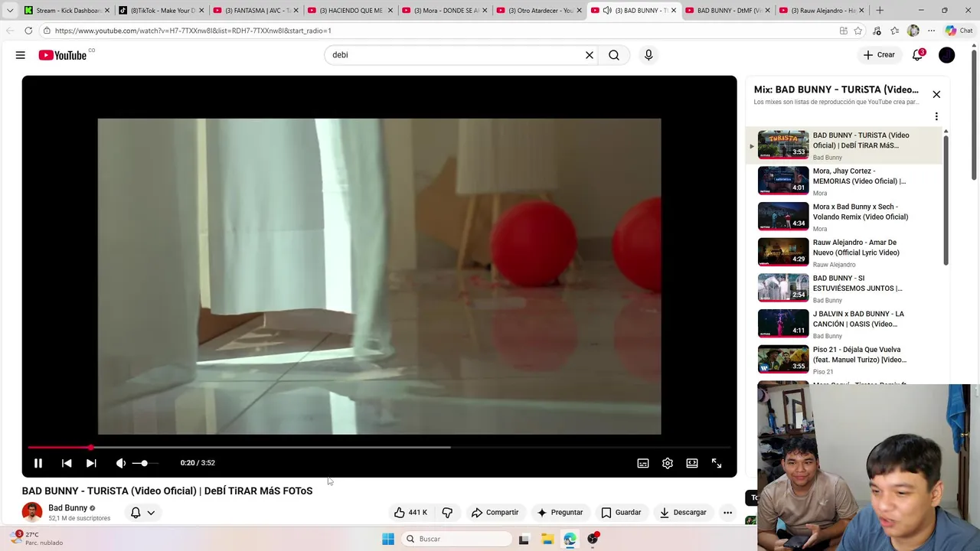Skip to the previous video

pos(67,463)
